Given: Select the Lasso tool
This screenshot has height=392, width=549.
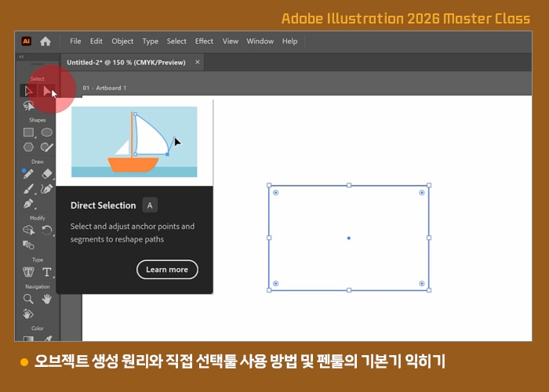Looking at the screenshot, I should click(x=29, y=105).
